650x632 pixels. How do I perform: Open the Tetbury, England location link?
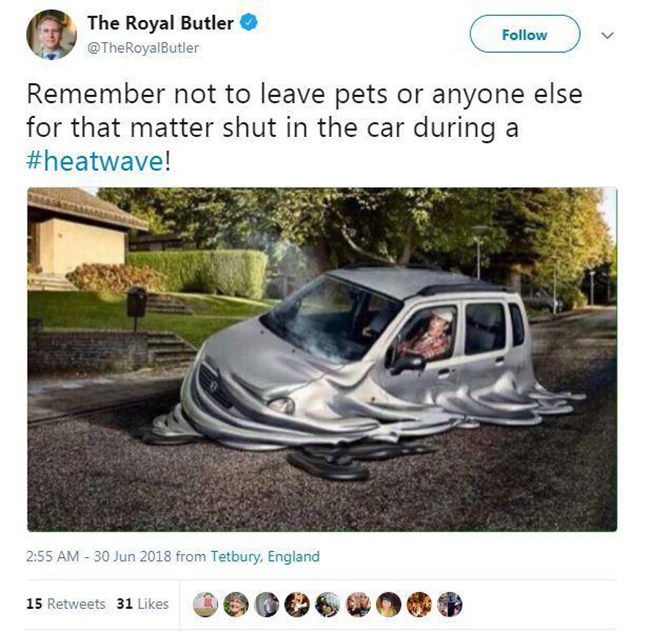(265, 556)
